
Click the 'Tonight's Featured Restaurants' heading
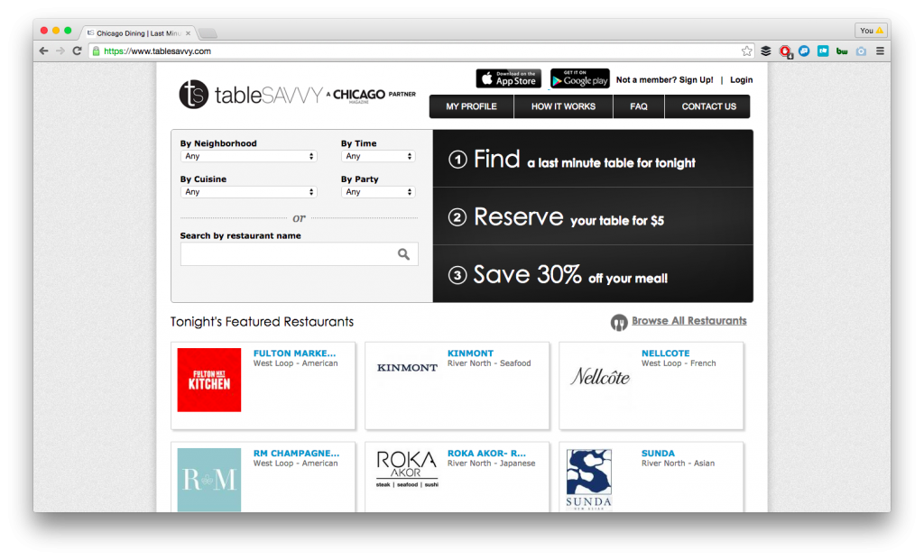(x=263, y=322)
